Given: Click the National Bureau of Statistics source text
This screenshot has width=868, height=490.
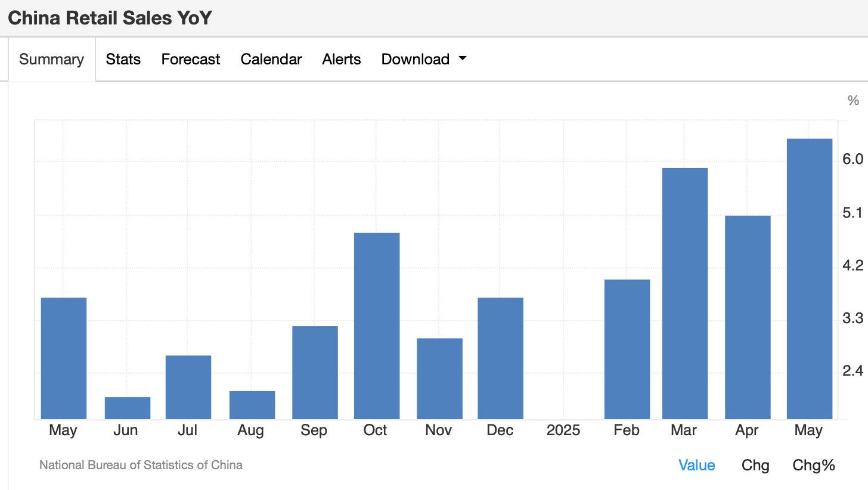Looking at the screenshot, I should pyautogui.click(x=141, y=465).
